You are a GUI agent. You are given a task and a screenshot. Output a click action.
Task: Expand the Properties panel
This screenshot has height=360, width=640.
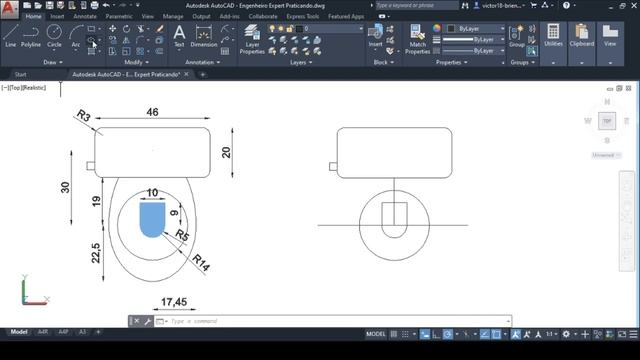pos(451,62)
